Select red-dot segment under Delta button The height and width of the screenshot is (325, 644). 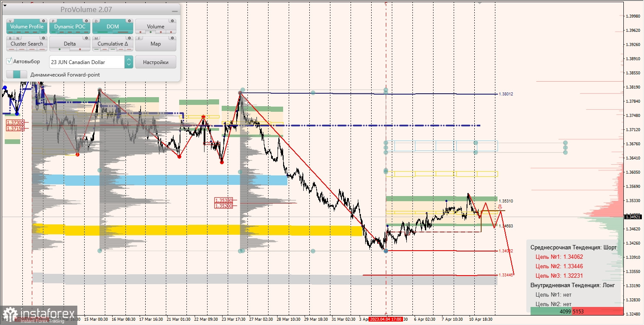79,49
